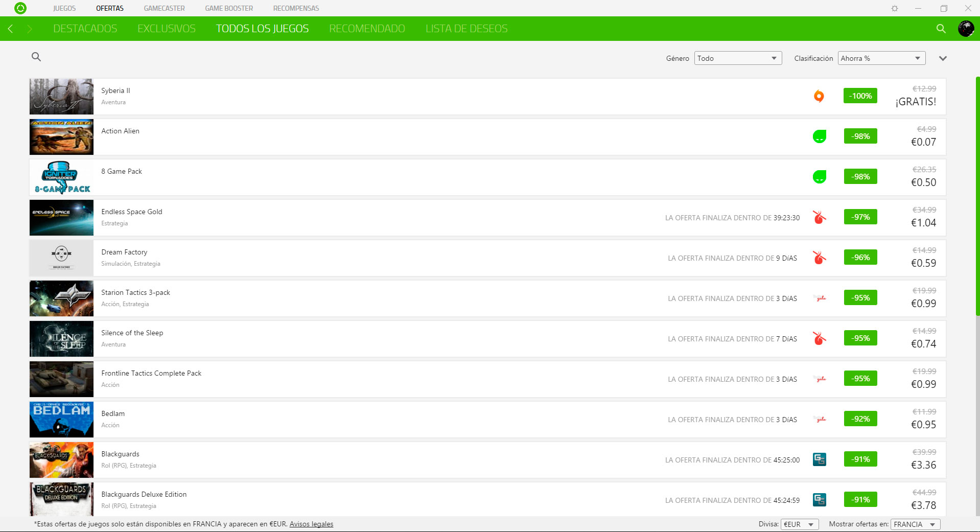Image resolution: width=980 pixels, height=532 pixels.
Task: Switch to the DESTACADOS tab
Action: pyautogui.click(x=85, y=29)
